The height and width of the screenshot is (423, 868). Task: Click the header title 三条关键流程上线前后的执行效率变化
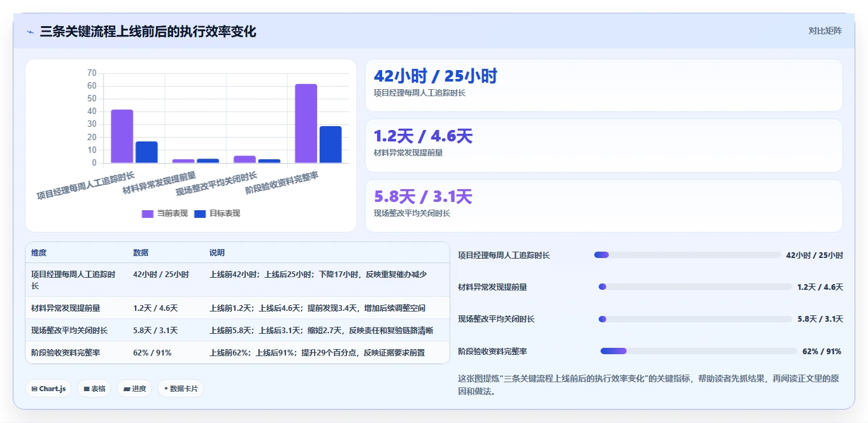148,31
